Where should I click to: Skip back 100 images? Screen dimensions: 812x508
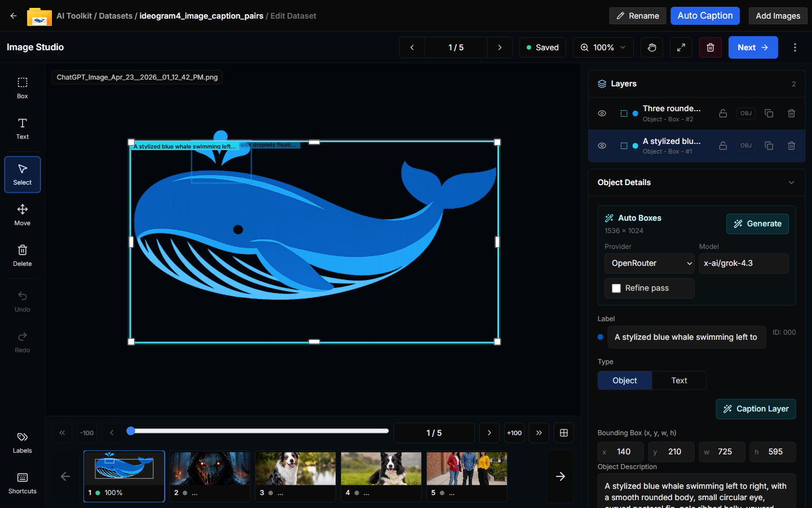click(x=87, y=433)
